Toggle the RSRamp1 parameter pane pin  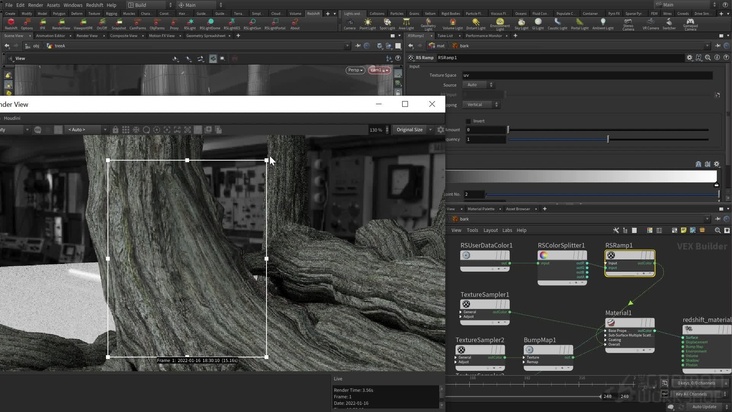(x=717, y=46)
